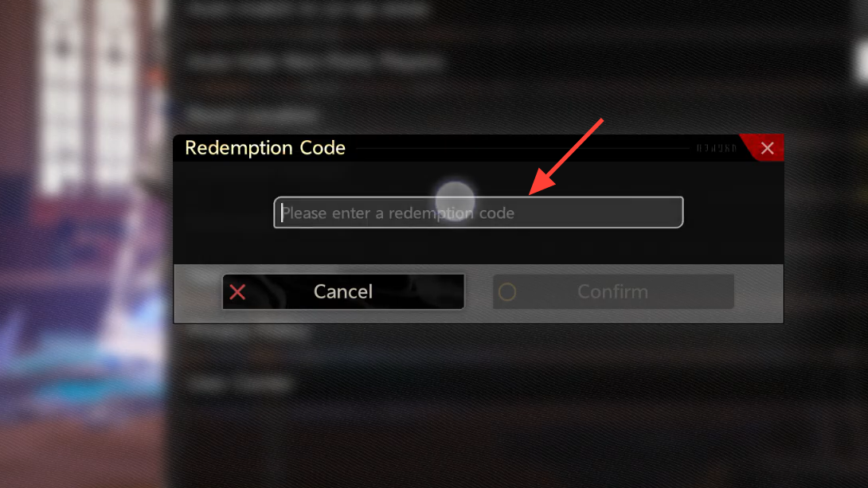Select the second blurred background menu entry
Screen dimensions: 868x488
[x=315, y=62]
